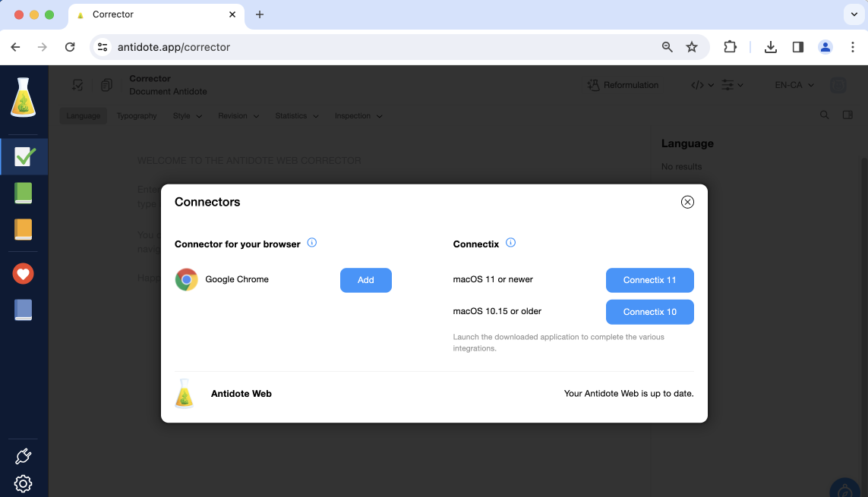Show info about the browser connector
The image size is (868, 497).
point(311,244)
